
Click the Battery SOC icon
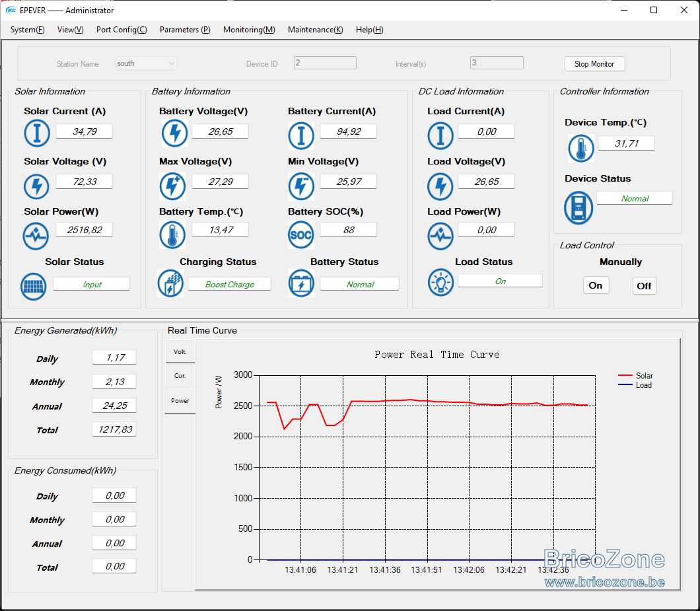[301, 235]
